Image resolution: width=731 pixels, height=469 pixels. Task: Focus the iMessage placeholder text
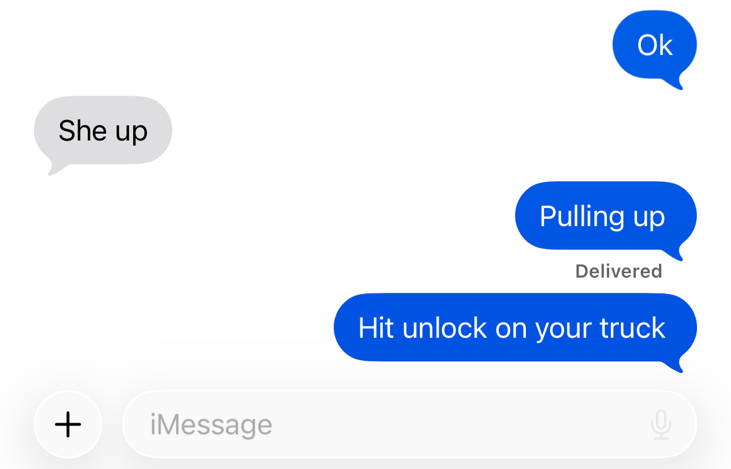click(x=211, y=425)
